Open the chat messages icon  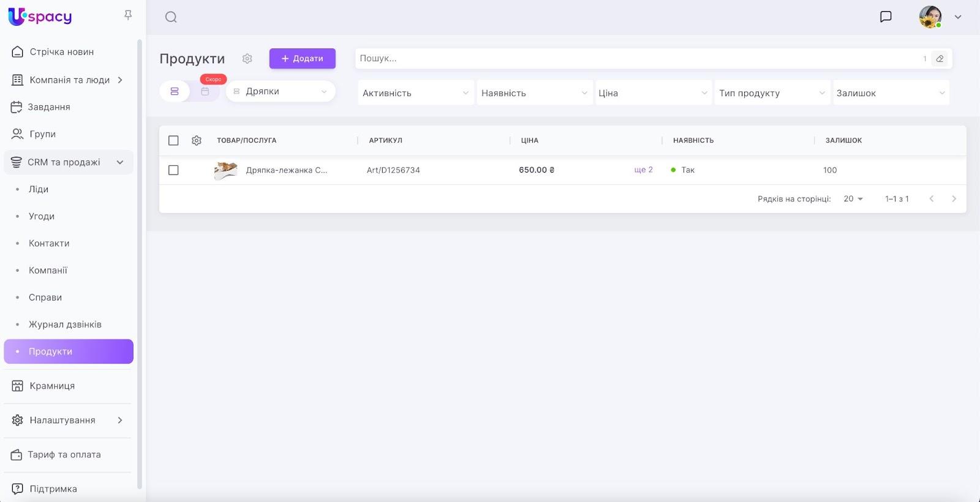[x=886, y=17]
